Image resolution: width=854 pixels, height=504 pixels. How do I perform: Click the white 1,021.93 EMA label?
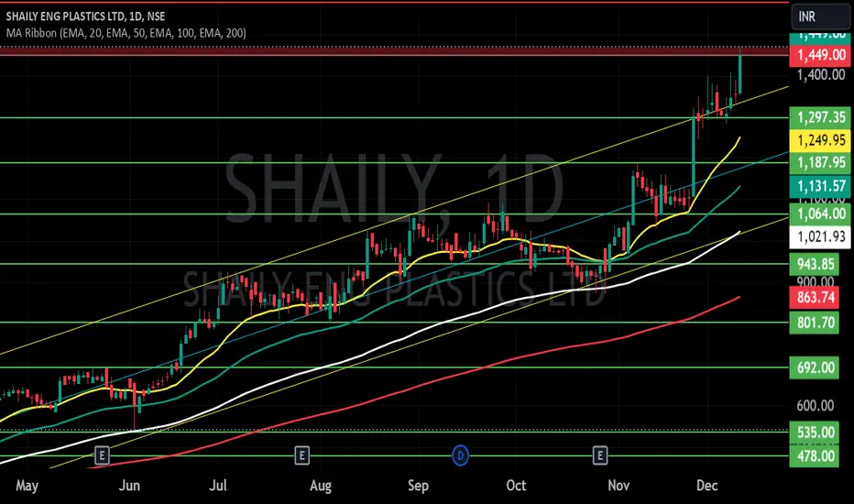pos(820,237)
